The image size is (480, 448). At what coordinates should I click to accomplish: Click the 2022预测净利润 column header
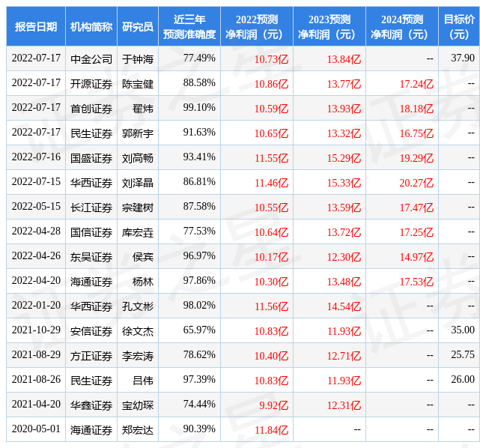pos(257,27)
